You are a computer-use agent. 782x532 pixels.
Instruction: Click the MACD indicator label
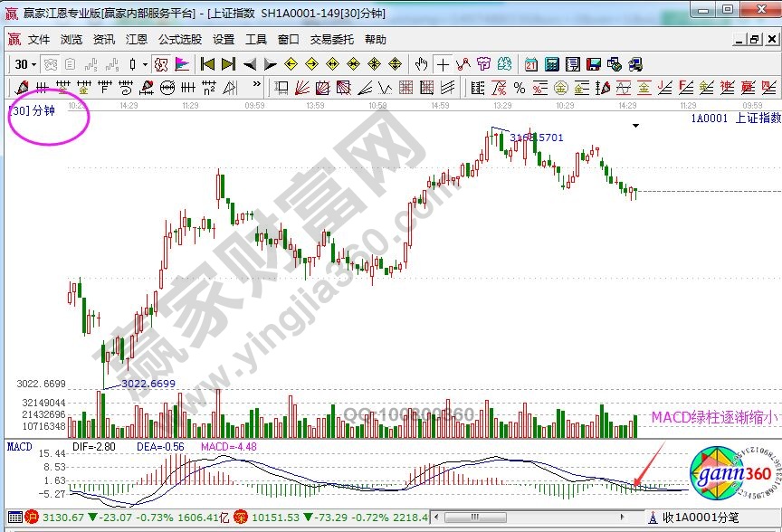(x=20, y=446)
